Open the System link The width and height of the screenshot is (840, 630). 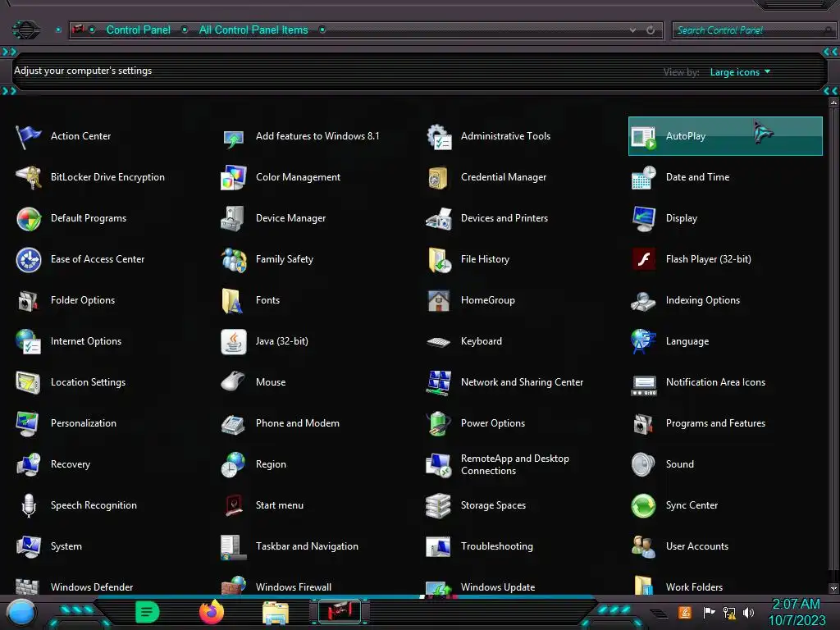[66, 546]
